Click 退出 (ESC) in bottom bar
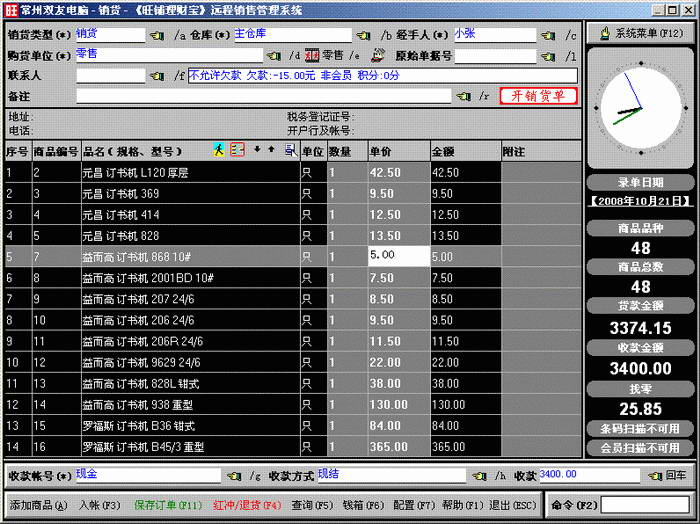Screen dimensions: 700x524 512,505
